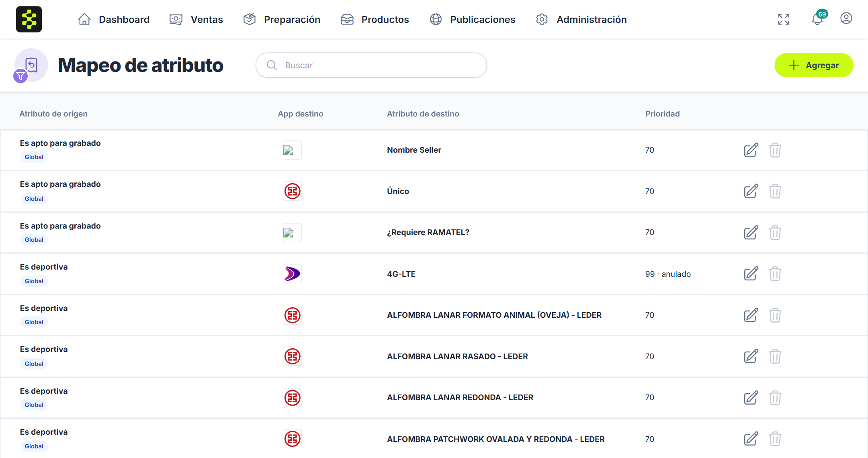Click the ALFOMBRA LANAR RASADO - LEDER text
This screenshot has height=458, width=868.
(x=457, y=356)
